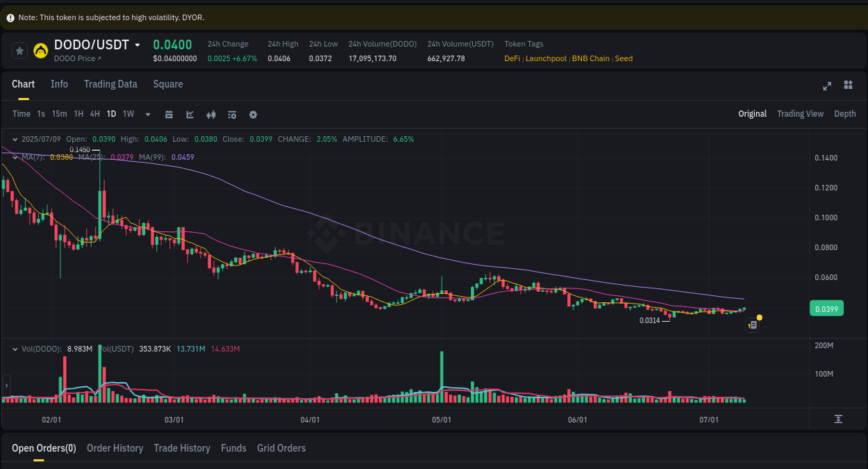Expand the left side panel arrow
Screen dimensions: 868x469
(x=6, y=385)
